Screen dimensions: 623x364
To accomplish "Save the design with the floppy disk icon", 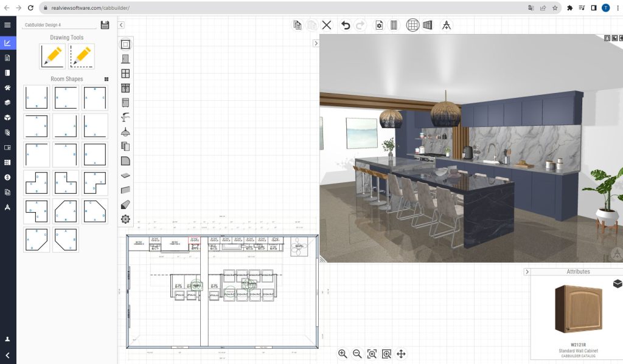I will click(105, 24).
